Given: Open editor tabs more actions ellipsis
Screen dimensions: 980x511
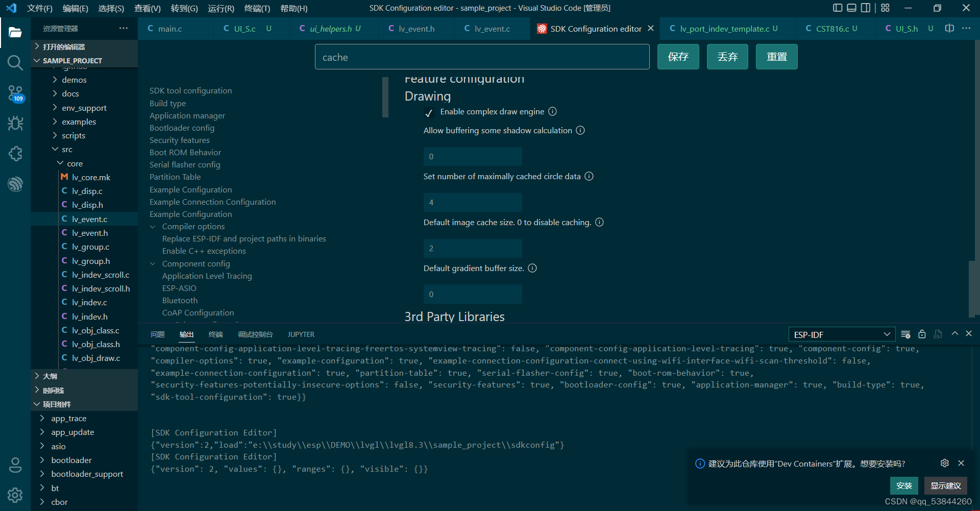Looking at the screenshot, I should (966, 28).
